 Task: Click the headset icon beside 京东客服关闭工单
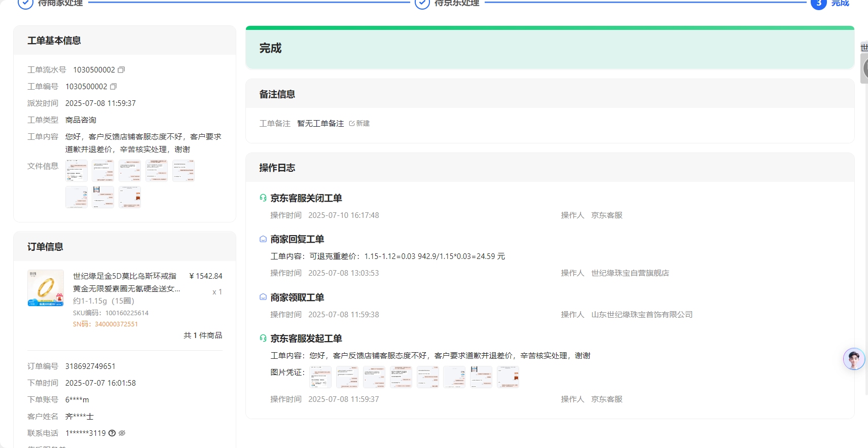pos(263,198)
